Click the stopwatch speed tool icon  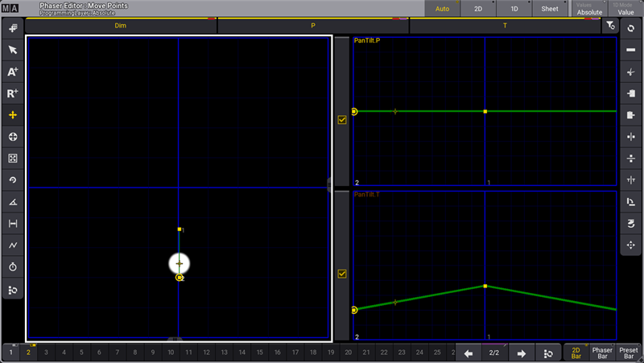[12, 266]
